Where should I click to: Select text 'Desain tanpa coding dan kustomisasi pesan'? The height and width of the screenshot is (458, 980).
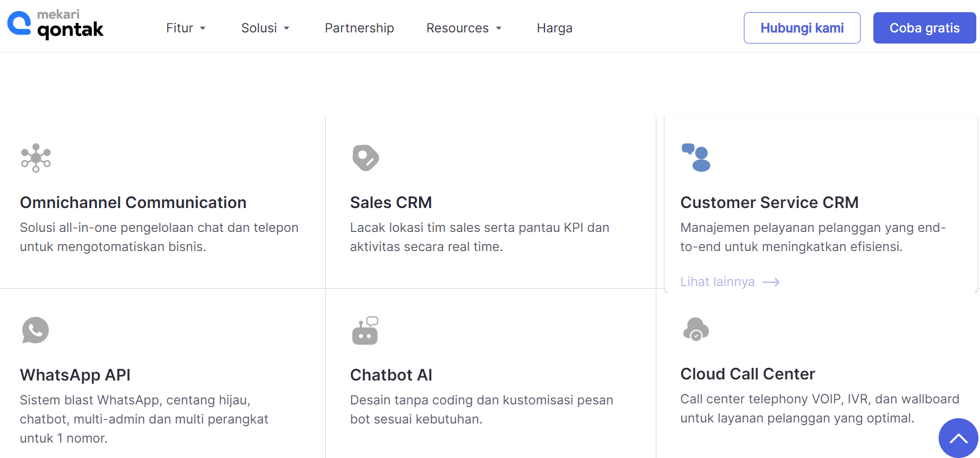[481, 400]
